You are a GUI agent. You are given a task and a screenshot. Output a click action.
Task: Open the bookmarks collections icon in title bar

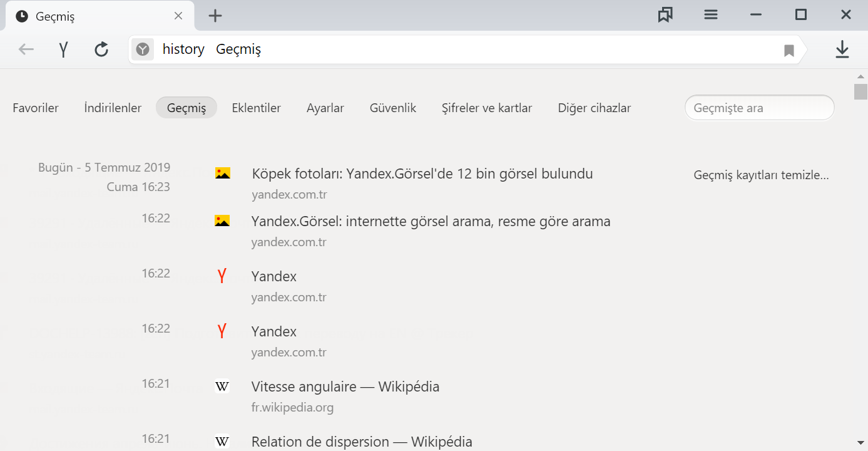click(665, 15)
